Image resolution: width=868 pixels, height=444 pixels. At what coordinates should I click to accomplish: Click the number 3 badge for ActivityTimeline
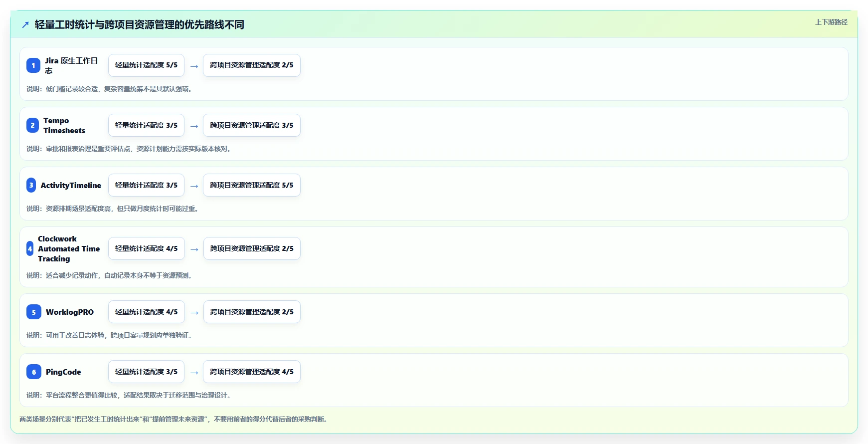[x=31, y=185]
